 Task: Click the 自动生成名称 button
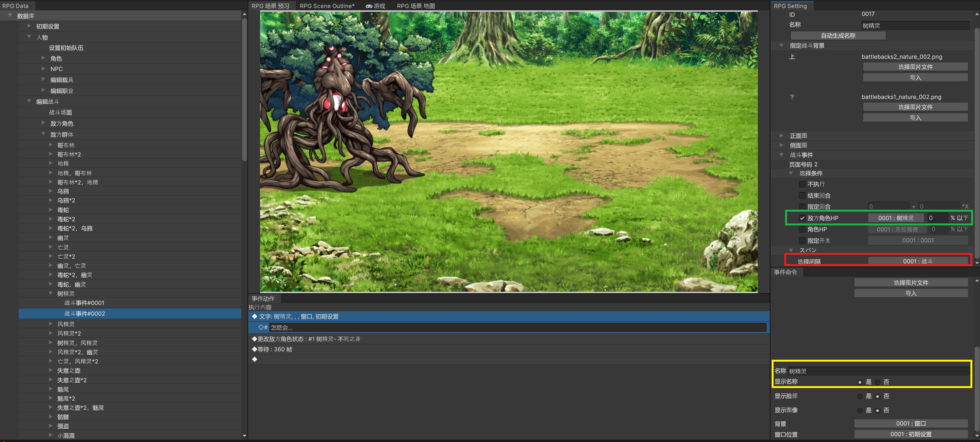pos(838,36)
